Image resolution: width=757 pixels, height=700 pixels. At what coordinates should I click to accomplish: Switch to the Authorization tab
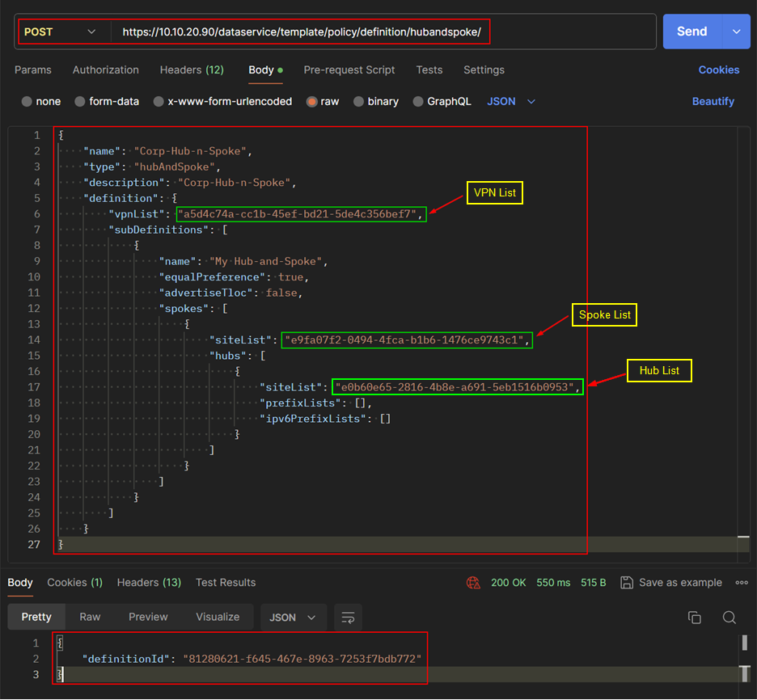105,70
